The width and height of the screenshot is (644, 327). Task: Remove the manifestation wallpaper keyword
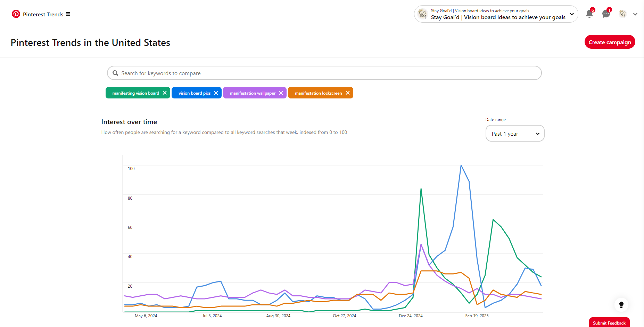281,93
